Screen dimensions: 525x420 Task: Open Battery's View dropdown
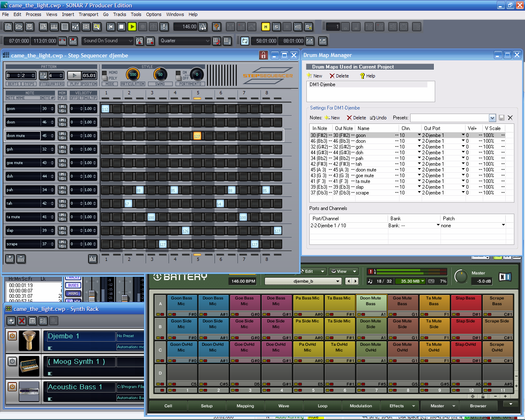344,271
